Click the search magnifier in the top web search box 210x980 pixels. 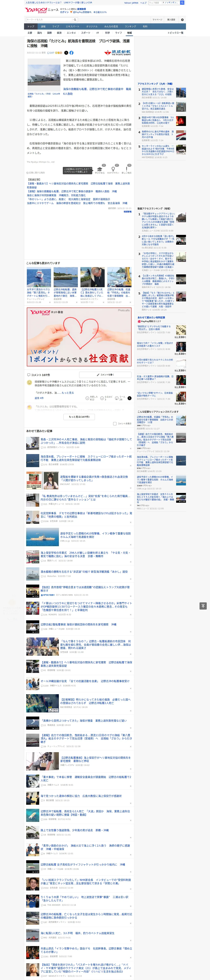pos(182,3)
